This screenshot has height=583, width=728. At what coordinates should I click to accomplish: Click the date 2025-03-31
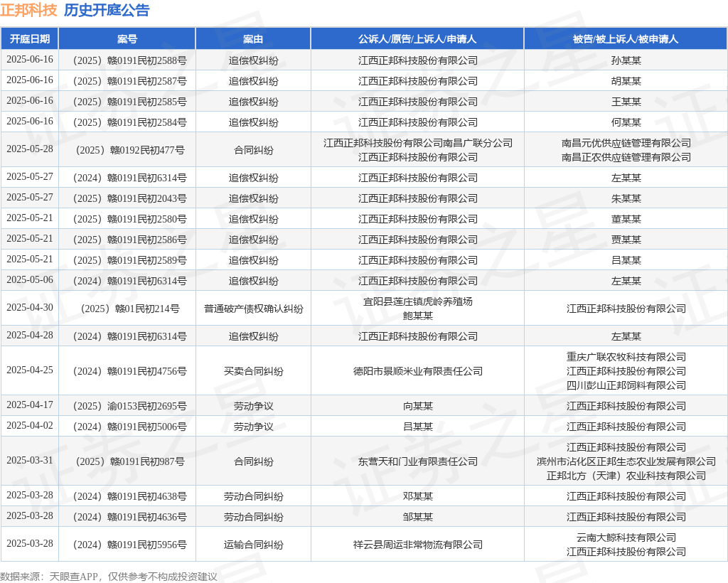click(x=30, y=461)
